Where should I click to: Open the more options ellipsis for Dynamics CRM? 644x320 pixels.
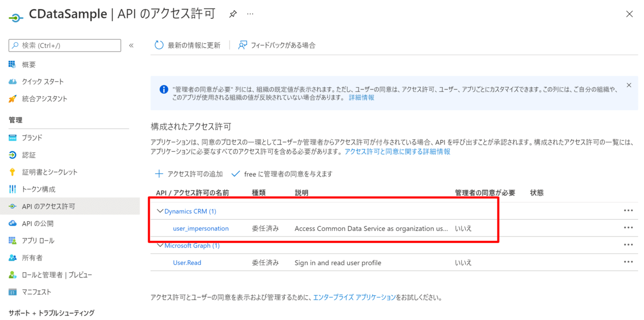[628, 211]
